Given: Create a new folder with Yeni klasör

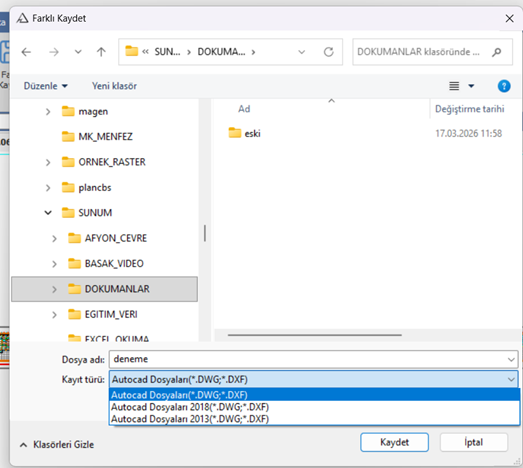Looking at the screenshot, I should [114, 86].
